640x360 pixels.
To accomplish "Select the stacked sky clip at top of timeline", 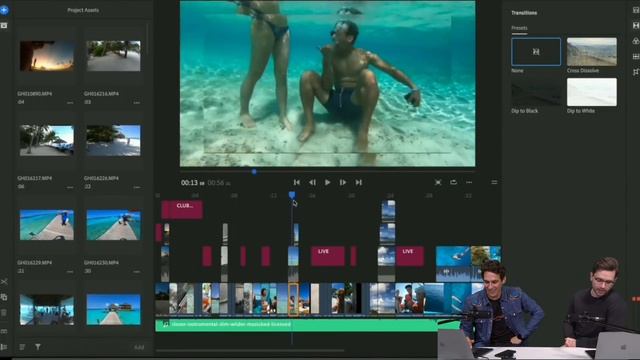I will 388,211.
